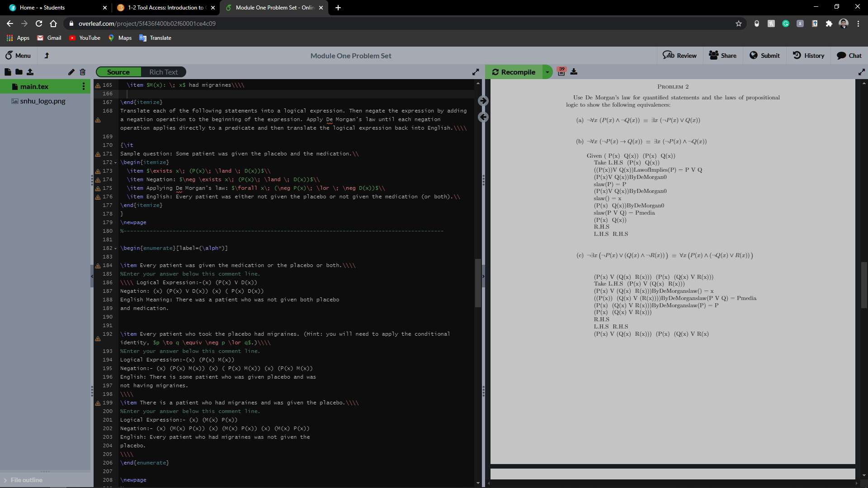Click the new folder icon

tap(19, 72)
